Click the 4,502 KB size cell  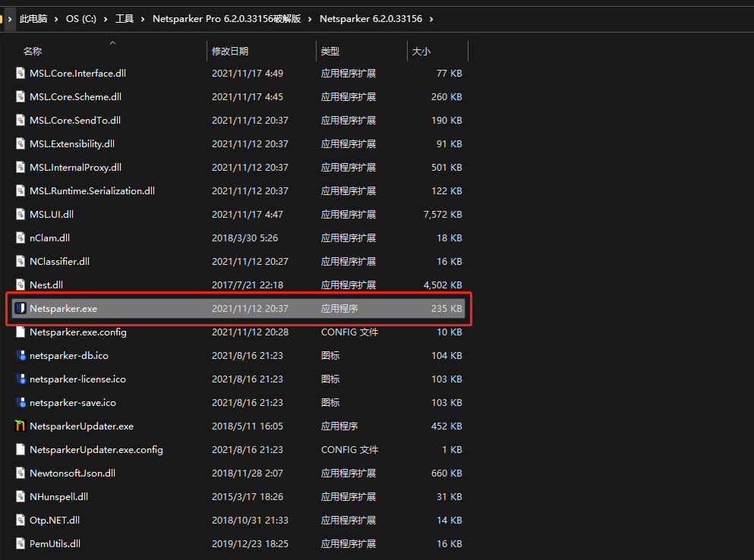[x=443, y=285]
